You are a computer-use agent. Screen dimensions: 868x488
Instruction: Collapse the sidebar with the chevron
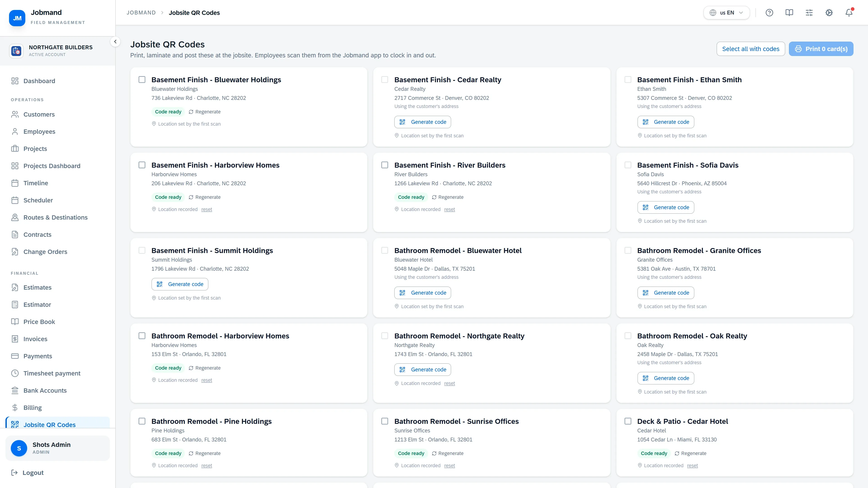(115, 42)
